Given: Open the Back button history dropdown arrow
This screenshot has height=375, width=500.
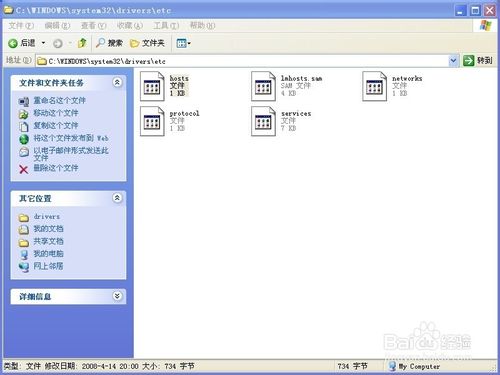Looking at the screenshot, I should tap(43, 43).
